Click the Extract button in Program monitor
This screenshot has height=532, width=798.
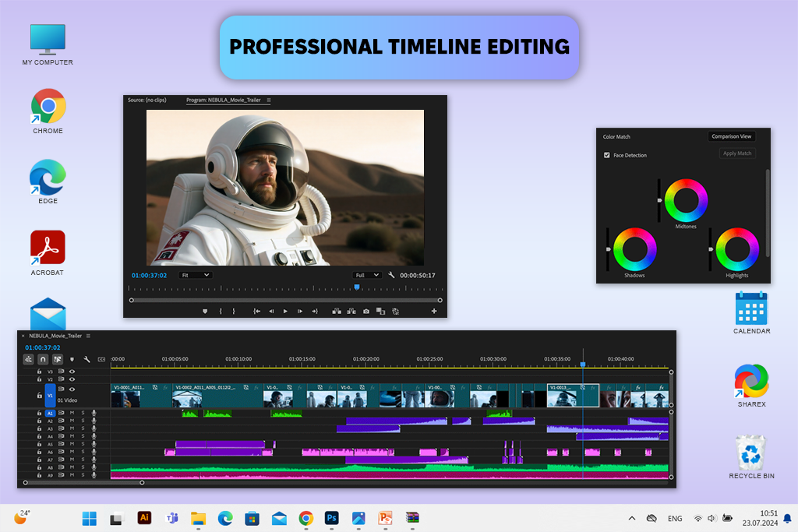tap(351, 312)
